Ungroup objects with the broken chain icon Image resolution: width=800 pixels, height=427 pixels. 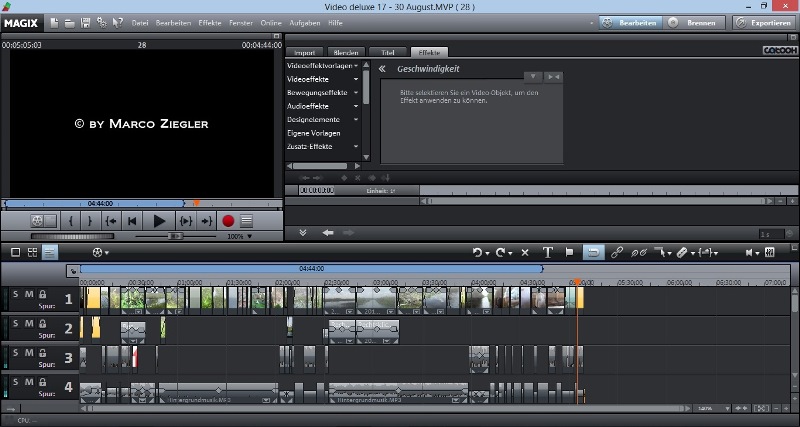point(638,252)
